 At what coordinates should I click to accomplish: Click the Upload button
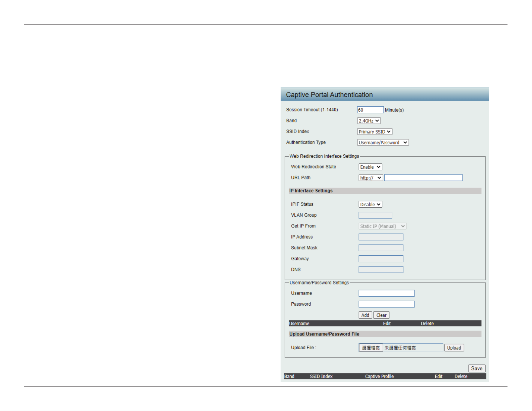coord(454,348)
